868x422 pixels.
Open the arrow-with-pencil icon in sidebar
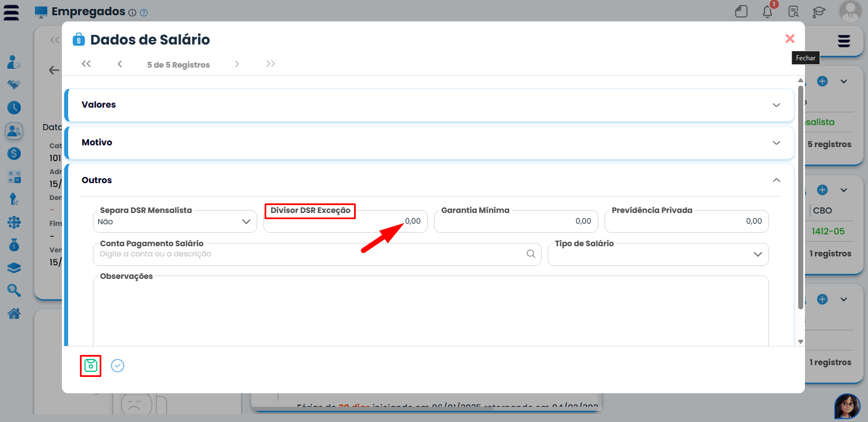[14, 199]
